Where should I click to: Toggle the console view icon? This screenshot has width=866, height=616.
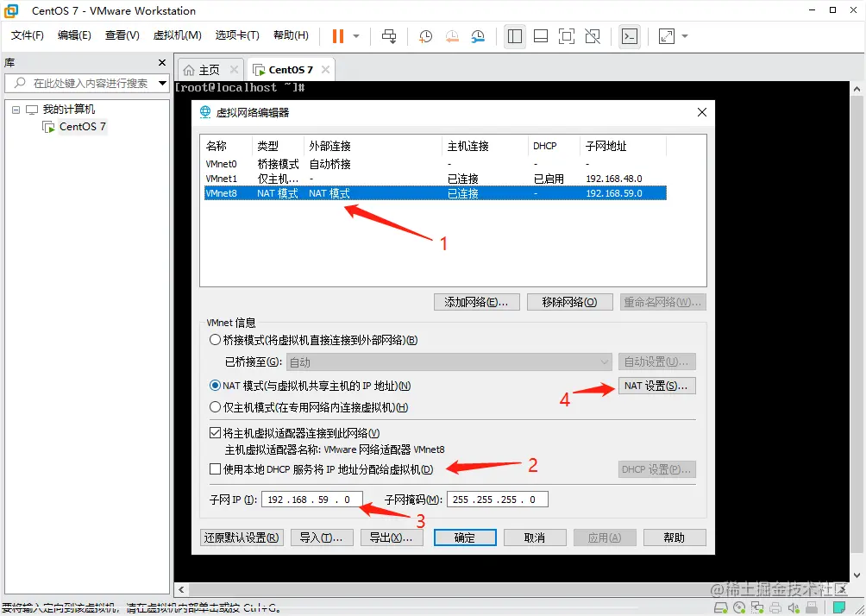click(x=630, y=36)
